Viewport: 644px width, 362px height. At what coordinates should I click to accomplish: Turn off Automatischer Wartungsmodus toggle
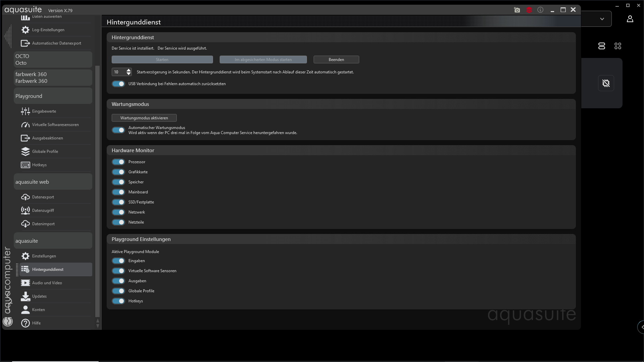[x=118, y=130]
